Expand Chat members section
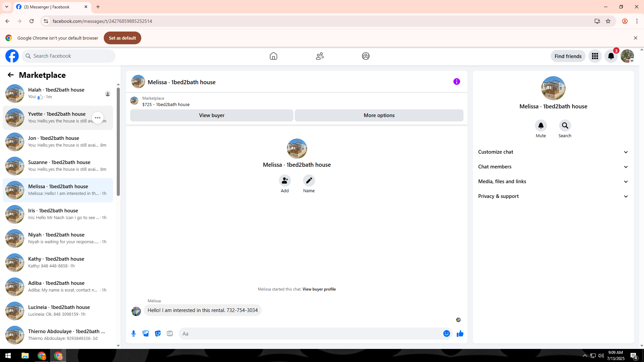 click(553, 167)
